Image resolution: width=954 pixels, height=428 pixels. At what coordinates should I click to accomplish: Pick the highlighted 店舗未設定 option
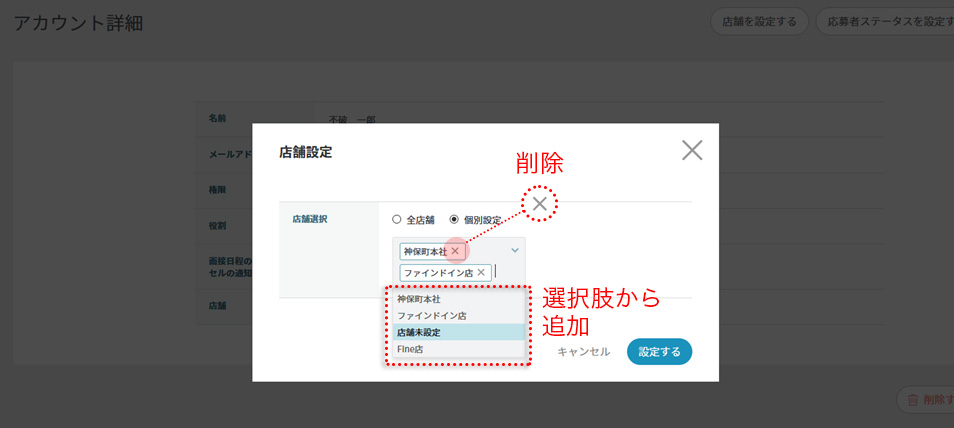coord(418,332)
